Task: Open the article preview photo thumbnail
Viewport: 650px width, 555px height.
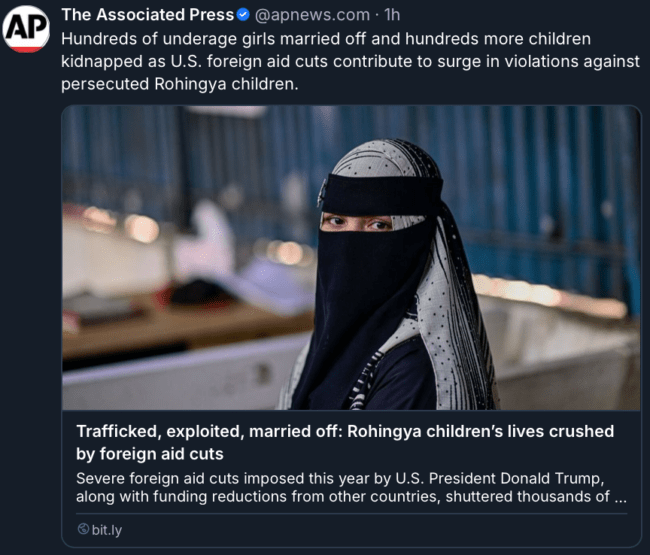Action: (x=351, y=258)
